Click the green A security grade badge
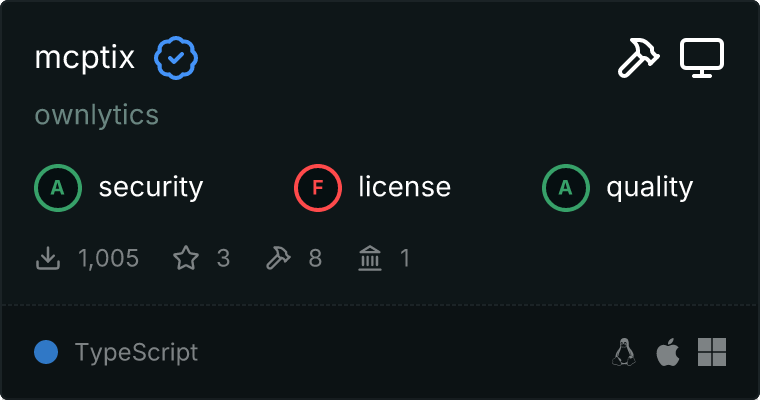 [x=58, y=187]
